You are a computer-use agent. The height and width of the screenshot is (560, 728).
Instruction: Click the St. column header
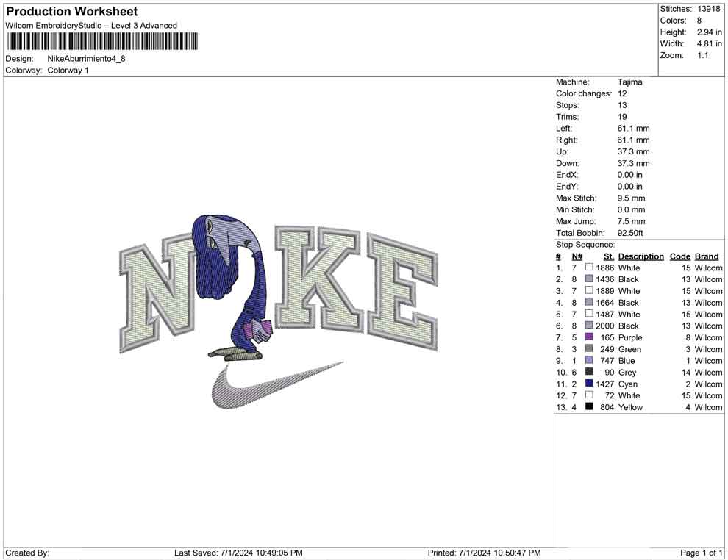(x=609, y=256)
